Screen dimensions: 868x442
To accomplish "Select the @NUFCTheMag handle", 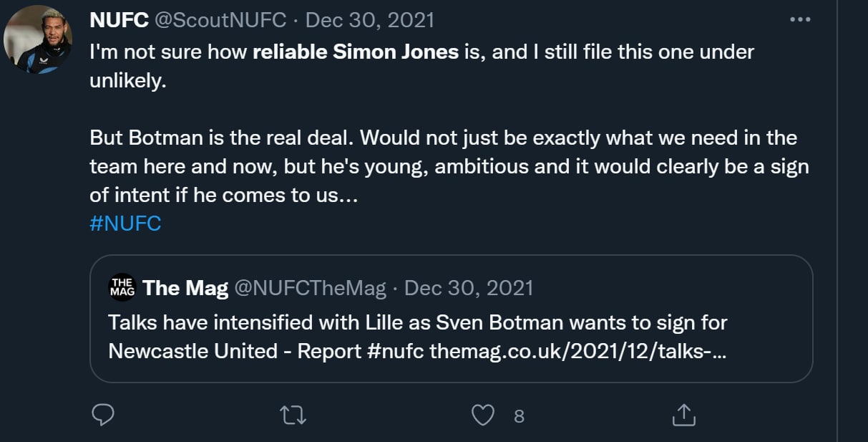I will (309, 288).
